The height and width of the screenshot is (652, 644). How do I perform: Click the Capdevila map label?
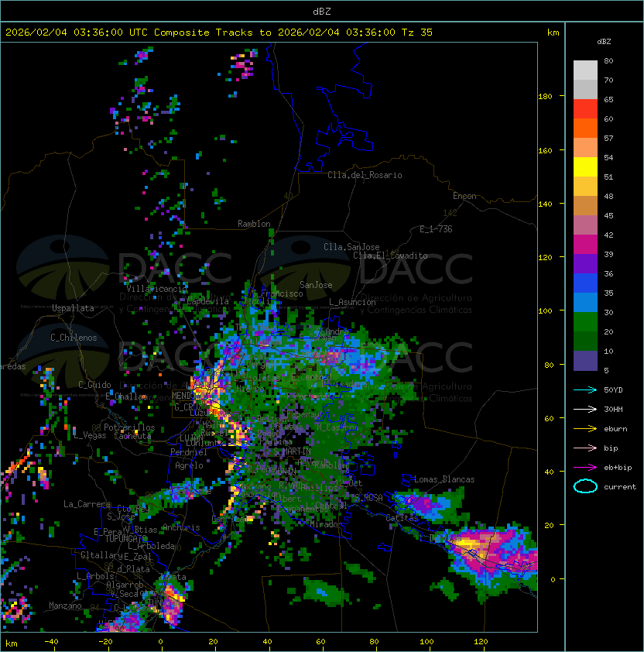point(208,301)
